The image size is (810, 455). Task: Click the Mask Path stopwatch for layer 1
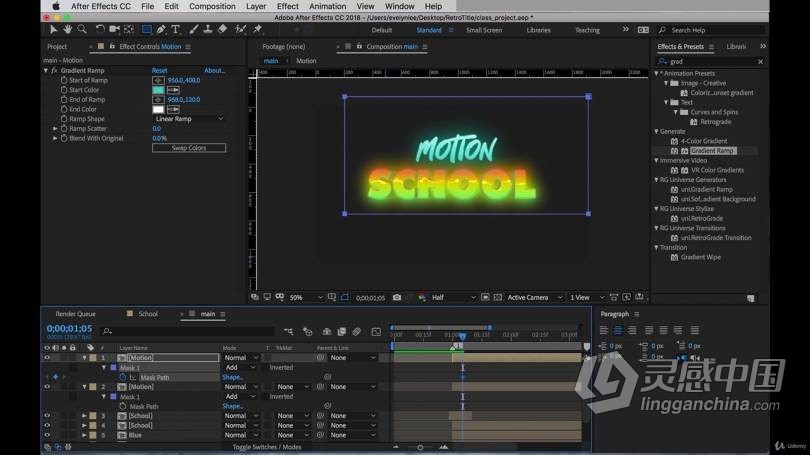click(122, 377)
